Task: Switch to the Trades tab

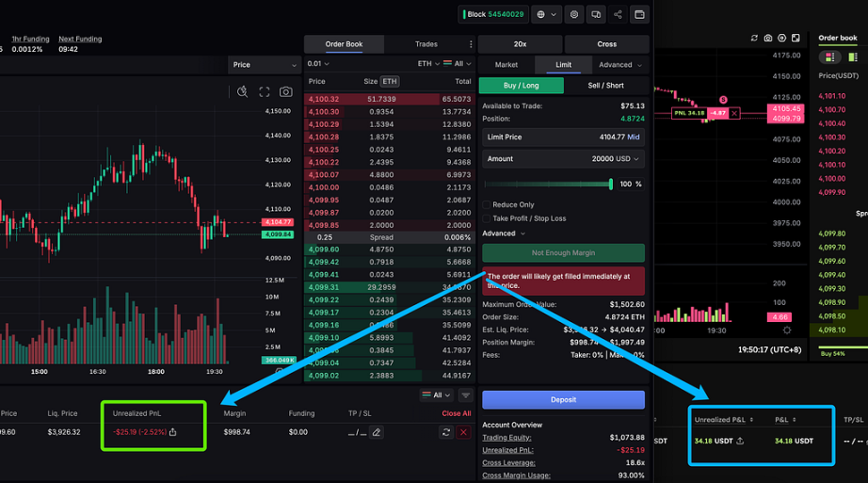Action: [x=426, y=44]
